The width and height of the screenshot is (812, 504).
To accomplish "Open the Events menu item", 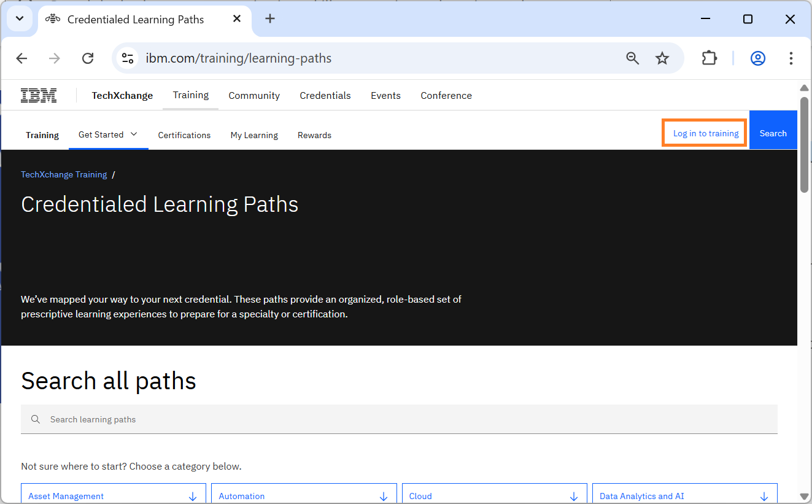I will 385,95.
